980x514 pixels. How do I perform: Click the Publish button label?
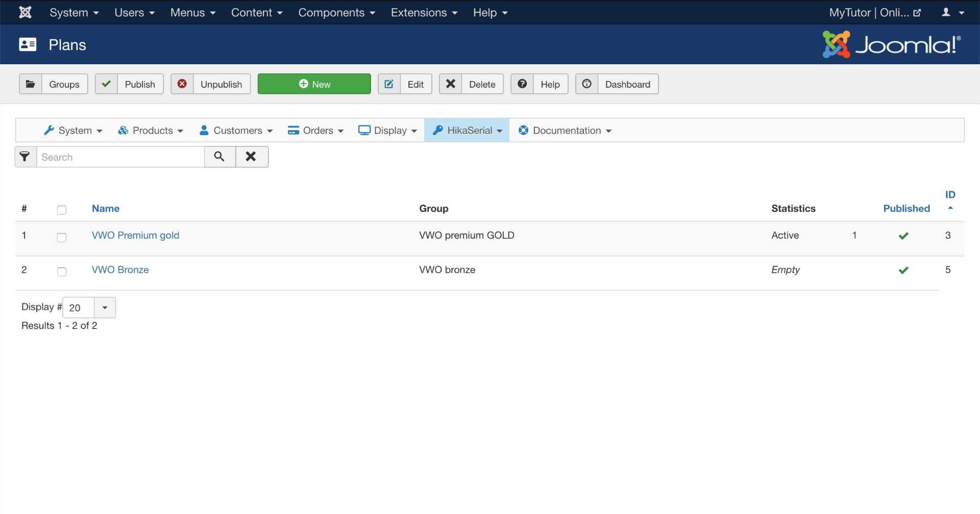(140, 85)
